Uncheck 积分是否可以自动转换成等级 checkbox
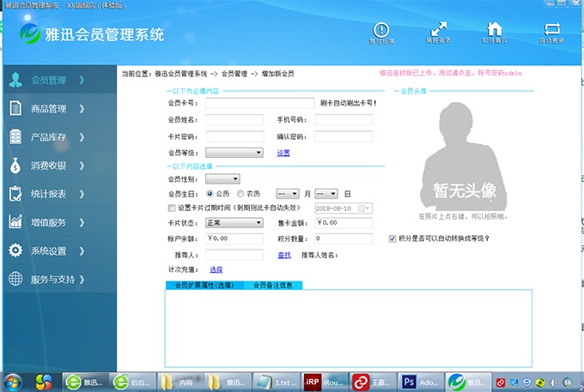 (x=392, y=239)
